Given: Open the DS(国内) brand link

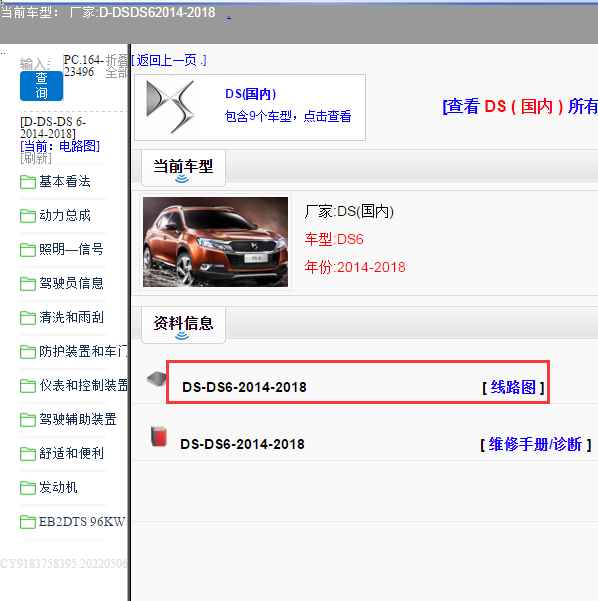Looking at the screenshot, I should pyautogui.click(x=251, y=94).
